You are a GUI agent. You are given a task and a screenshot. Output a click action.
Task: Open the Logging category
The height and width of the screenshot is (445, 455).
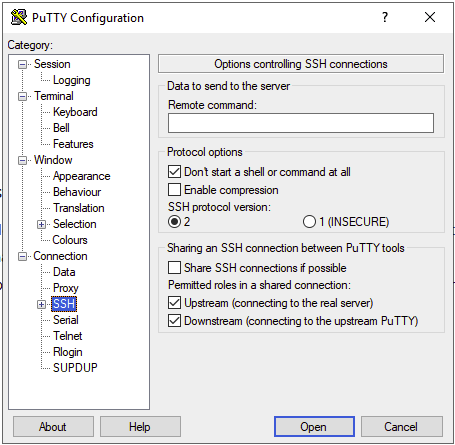tap(72, 80)
